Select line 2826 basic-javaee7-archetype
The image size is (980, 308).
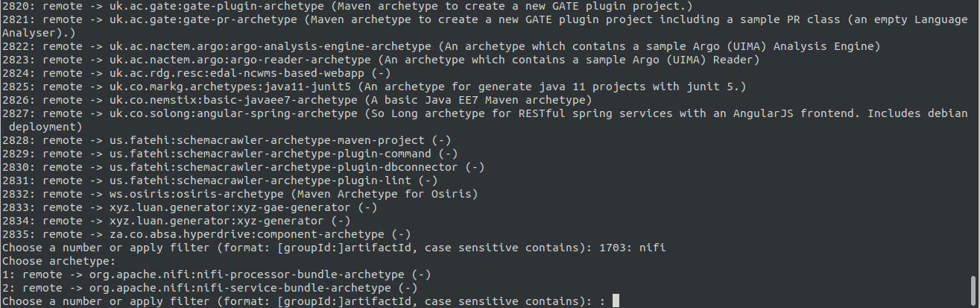pyautogui.click(x=297, y=100)
